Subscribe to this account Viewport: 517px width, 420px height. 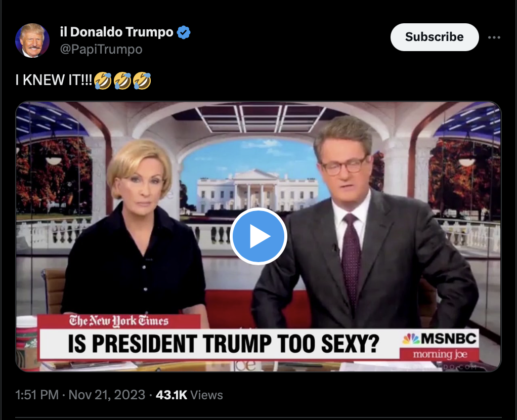coord(434,37)
